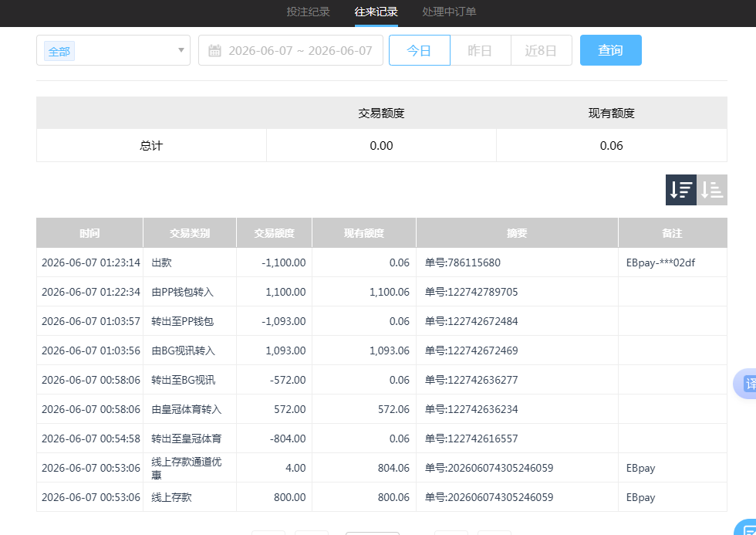Image resolution: width=756 pixels, height=535 pixels.
Task: Select 转出至PP钱包 entry
Action: (x=182, y=321)
